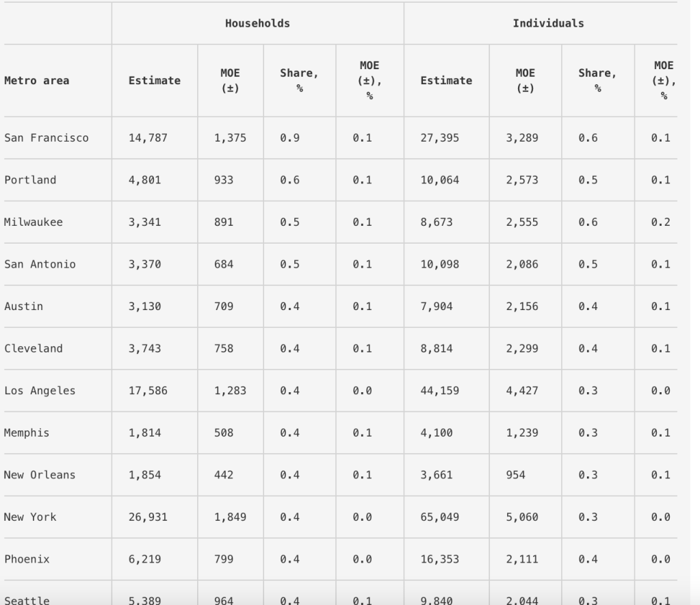Select the Portland row label
This screenshot has width=700, height=605.
coord(30,180)
